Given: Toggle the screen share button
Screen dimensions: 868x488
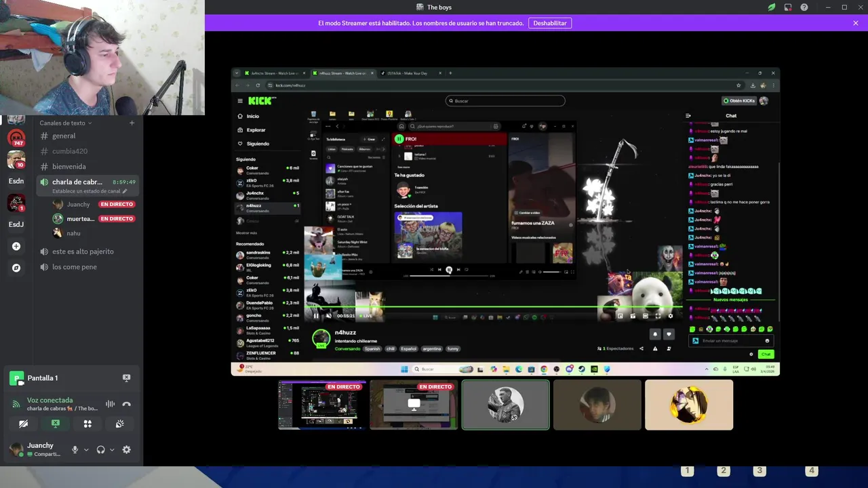Looking at the screenshot, I should [x=56, y=424].
